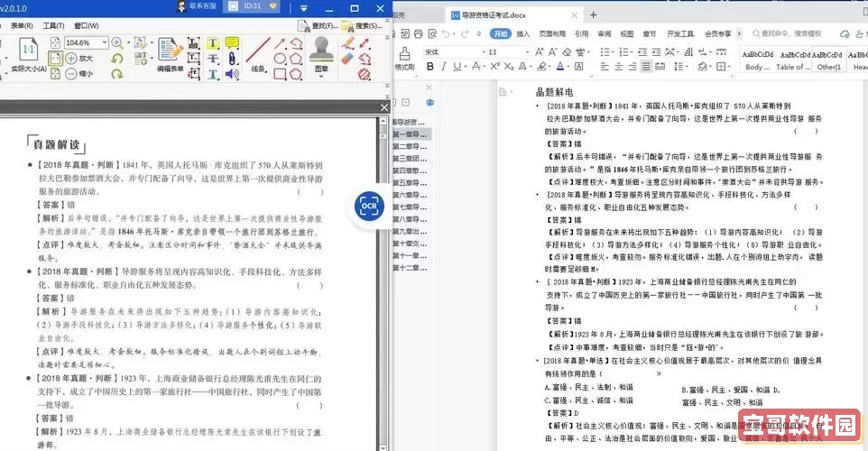Click subscript X₂ in WPS ribbon

(508, 67)
